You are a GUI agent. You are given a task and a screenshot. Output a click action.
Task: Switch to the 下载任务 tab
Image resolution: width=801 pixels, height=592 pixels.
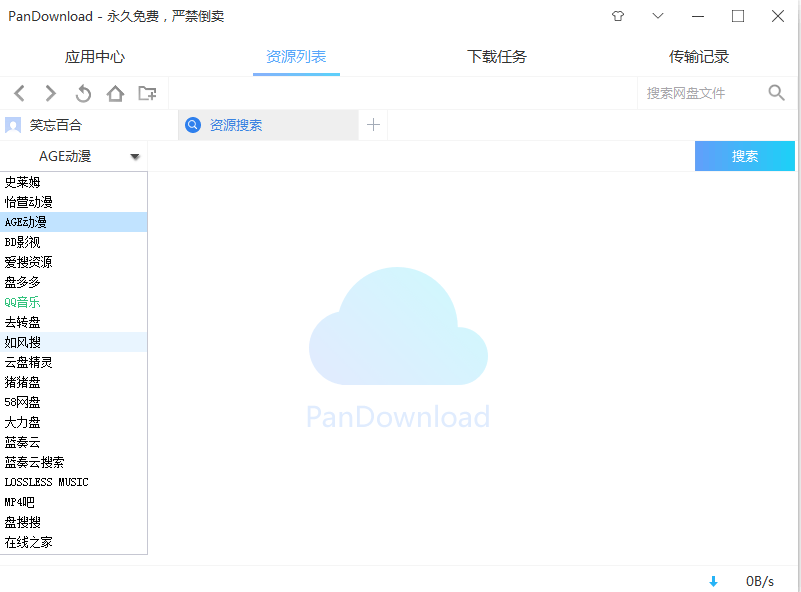pos(497,57)
